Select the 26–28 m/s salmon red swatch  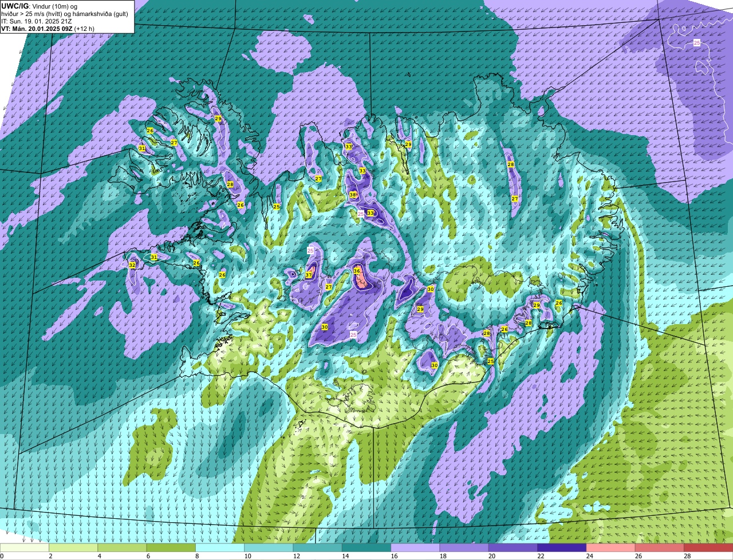tap(660, 547)
